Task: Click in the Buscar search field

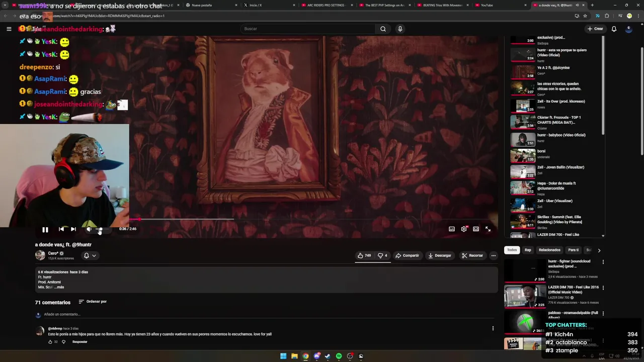Action: point(307,29)
